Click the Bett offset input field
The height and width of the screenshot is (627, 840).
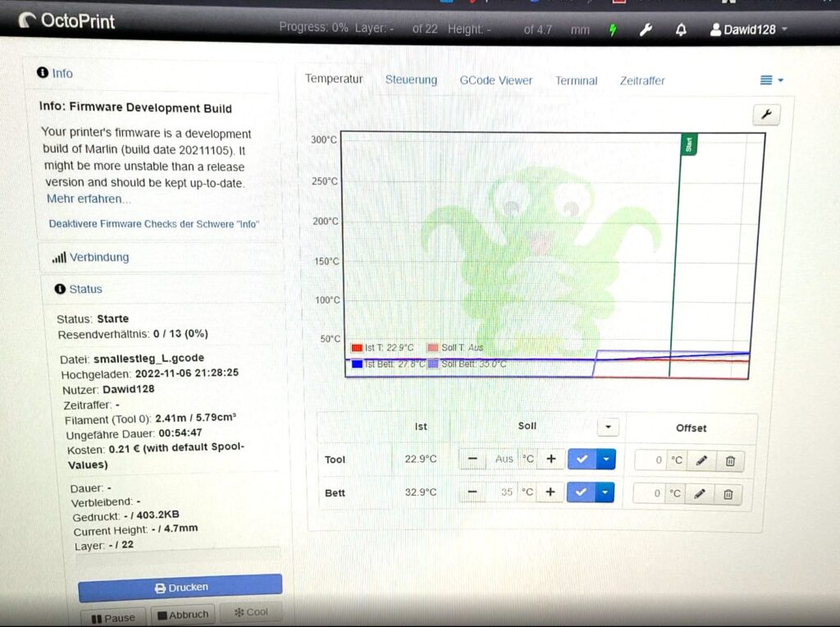(650, 493)
